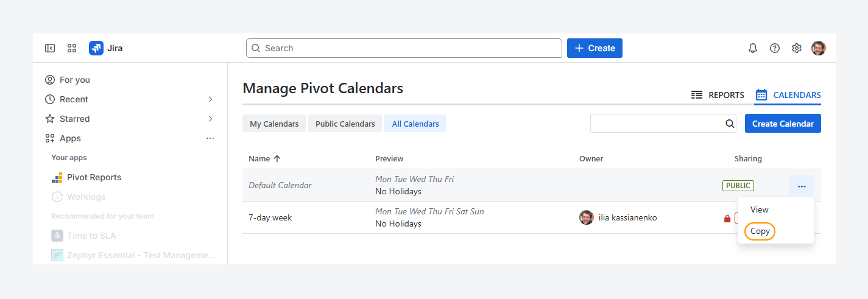Click the Sharing column header
The width and height of the screenshot is (868, 299).
click(748, 158)
